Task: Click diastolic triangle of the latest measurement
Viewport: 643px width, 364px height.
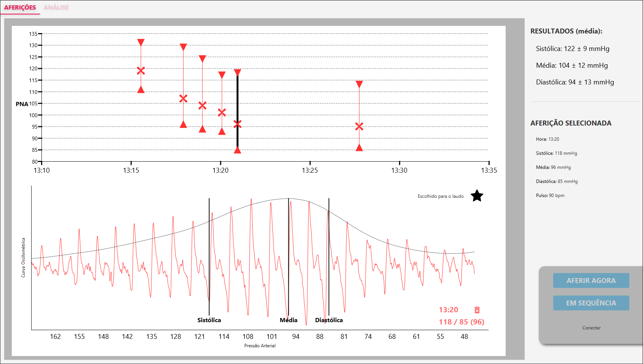Action: click(x=359, y=148)
